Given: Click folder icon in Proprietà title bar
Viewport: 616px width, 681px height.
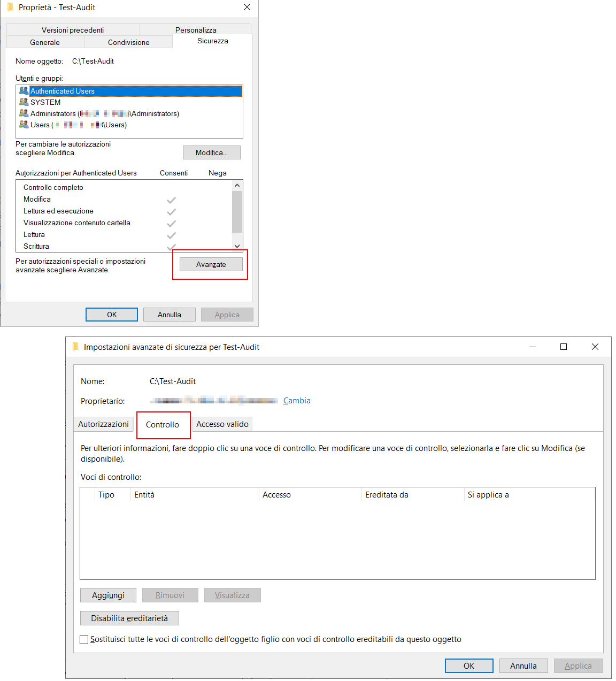Looking at the screenshot, I should (10, 7).
